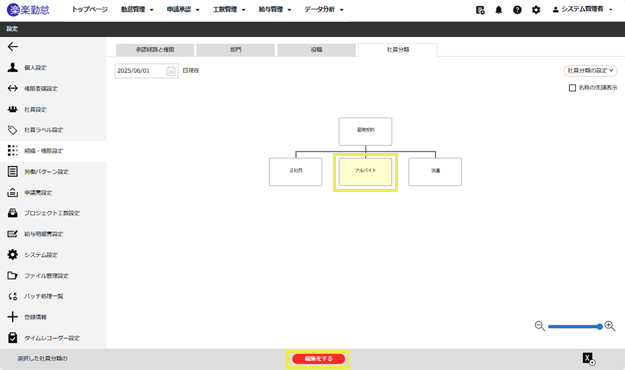625x370 pixels.
Task: Click the schedule icon left of the bell
Action: click(480, 10)
